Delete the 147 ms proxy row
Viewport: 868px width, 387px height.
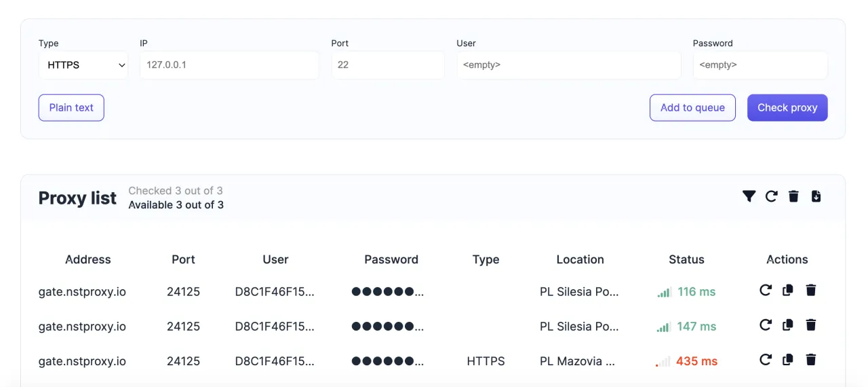tap(810, 325)
